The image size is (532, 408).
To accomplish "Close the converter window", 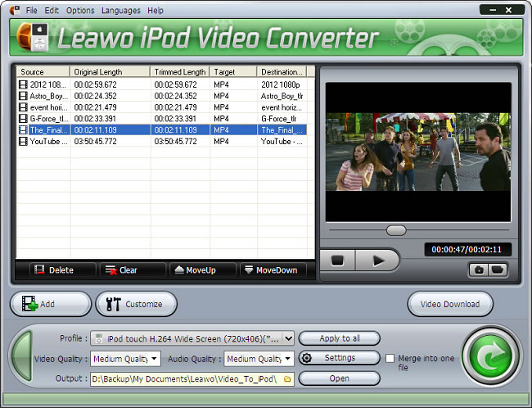I will (508, 10).
